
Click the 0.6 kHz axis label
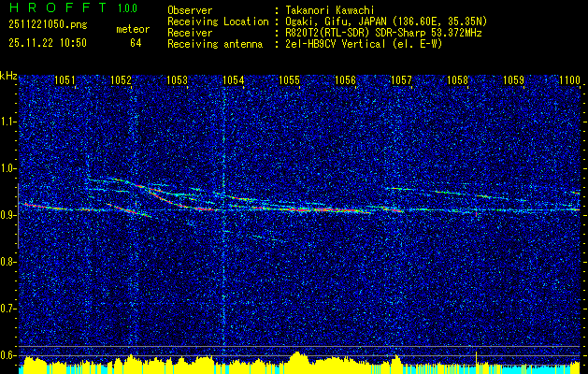click(7, 355)
